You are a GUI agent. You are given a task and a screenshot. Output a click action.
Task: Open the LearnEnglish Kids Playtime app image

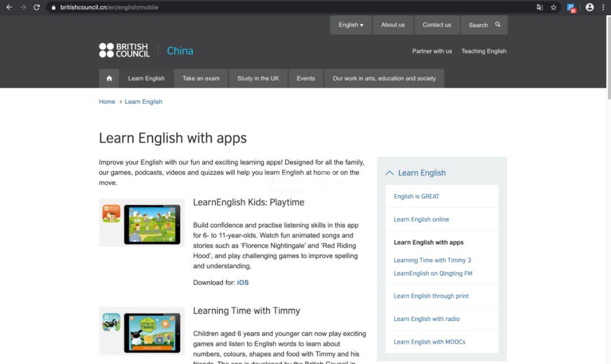pyautogui.click(x=142, y=223)
